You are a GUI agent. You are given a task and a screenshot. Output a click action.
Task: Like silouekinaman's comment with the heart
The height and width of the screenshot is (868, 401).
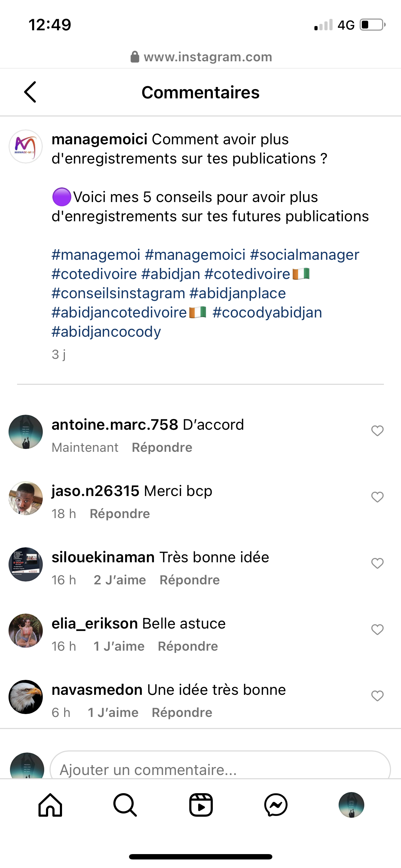(377, 563)
